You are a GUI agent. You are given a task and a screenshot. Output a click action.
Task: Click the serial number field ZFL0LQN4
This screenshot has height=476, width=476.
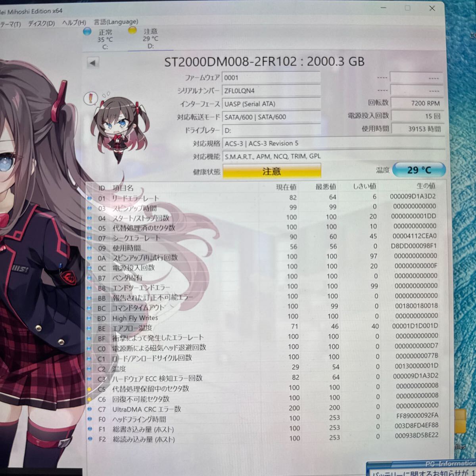pos(271,90)
